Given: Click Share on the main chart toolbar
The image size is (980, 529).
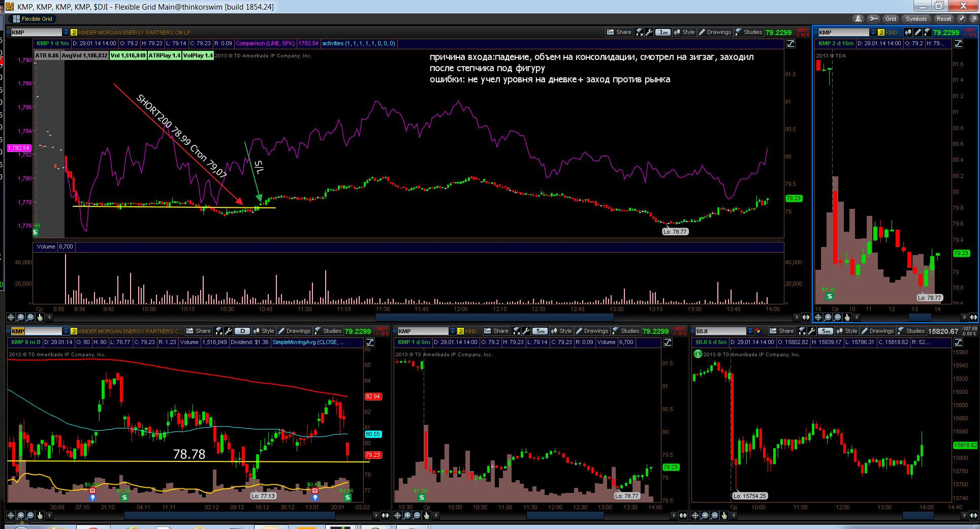Looking at the screenshot, I should [619, 32].
